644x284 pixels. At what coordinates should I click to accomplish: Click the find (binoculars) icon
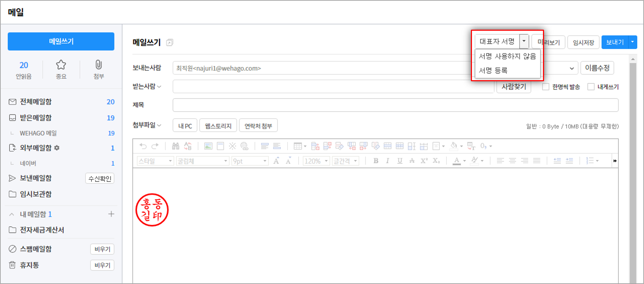coord(176,146)
